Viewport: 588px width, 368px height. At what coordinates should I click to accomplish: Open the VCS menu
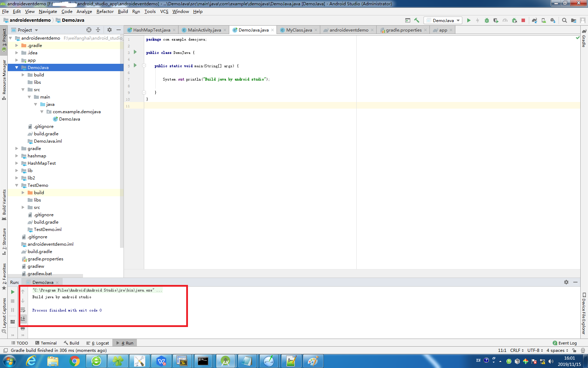click(164, 12)
